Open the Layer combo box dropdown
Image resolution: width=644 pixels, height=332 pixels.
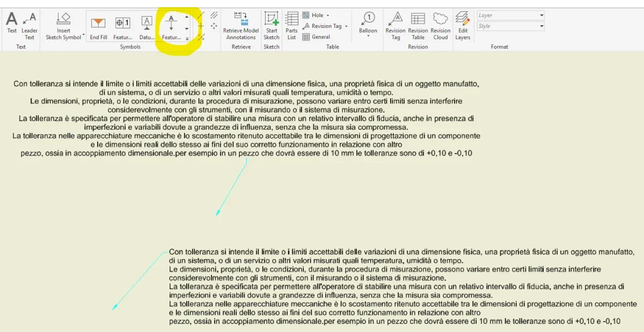tap(541, 16)
